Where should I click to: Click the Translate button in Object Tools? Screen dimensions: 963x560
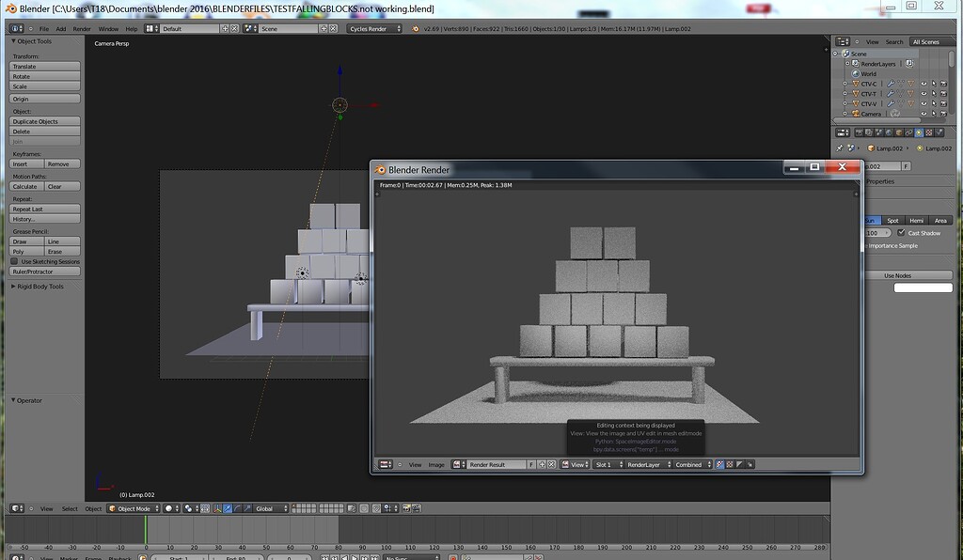44,67
